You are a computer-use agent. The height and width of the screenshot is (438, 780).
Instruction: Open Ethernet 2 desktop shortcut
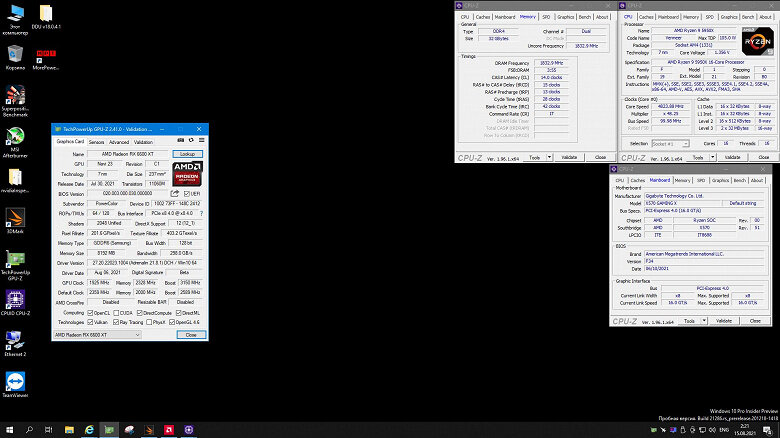[x=15, y=343]
